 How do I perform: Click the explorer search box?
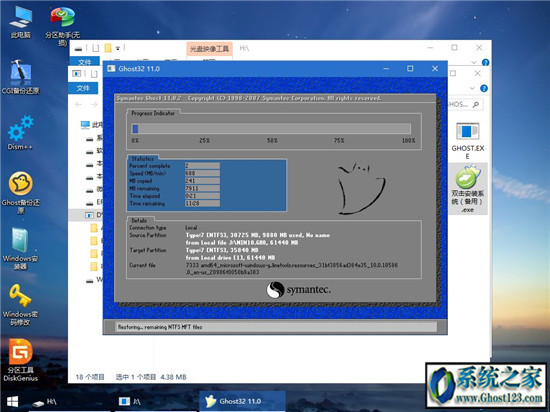tap(465, 104)
